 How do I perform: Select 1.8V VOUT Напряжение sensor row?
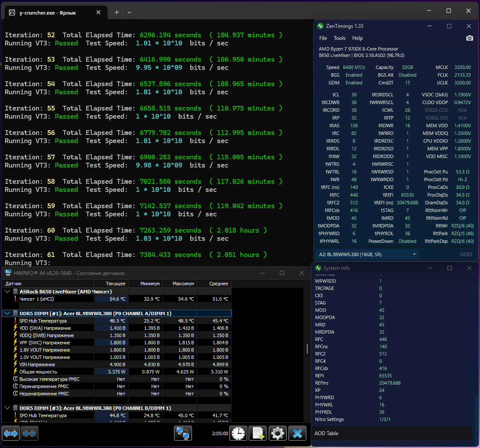click(x=117, y=350)
